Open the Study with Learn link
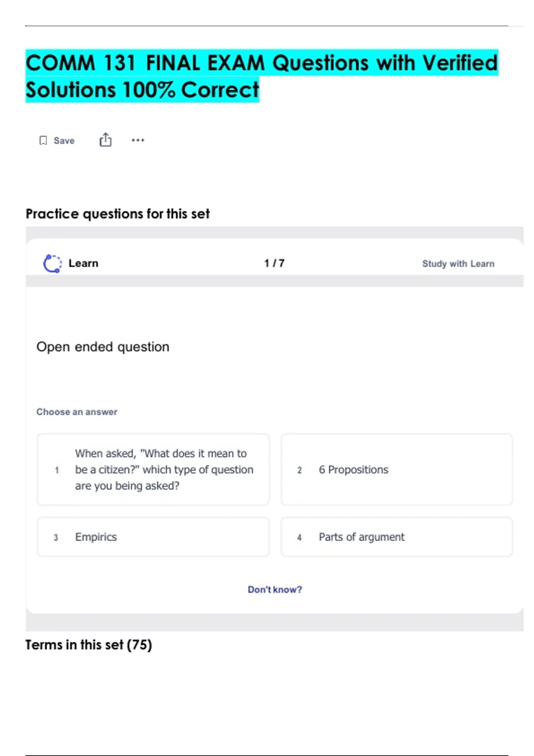The width and height of the screenshot is (534, 756). click(458, 264)
